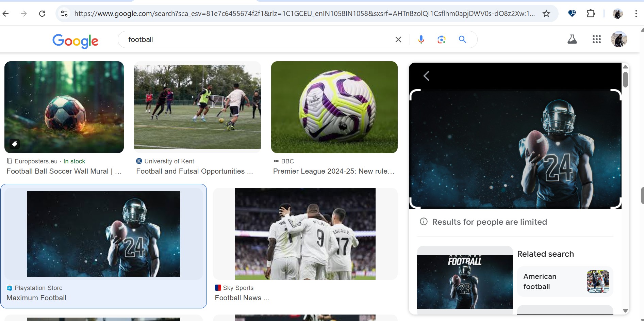Image resolution: width=644 pixels, height=321 pixels.
Task: Open the browser extensions puzzle icon
Action: 591,14
